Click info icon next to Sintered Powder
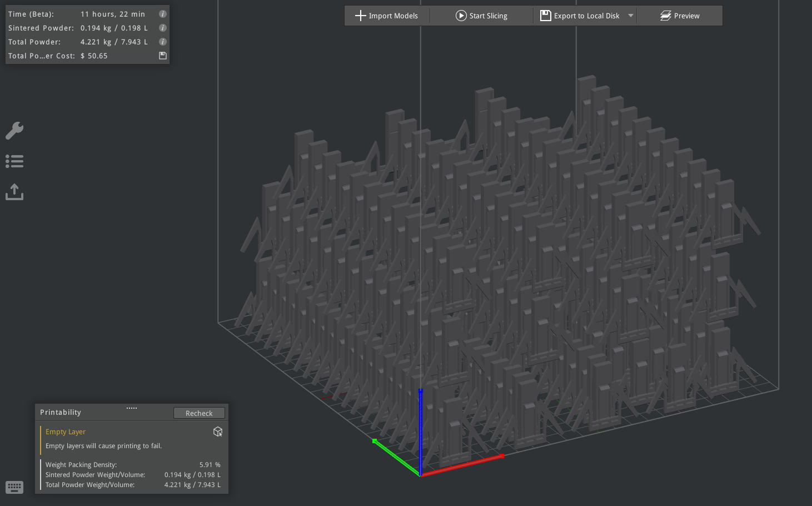The image size is (812, 506). 163,28
